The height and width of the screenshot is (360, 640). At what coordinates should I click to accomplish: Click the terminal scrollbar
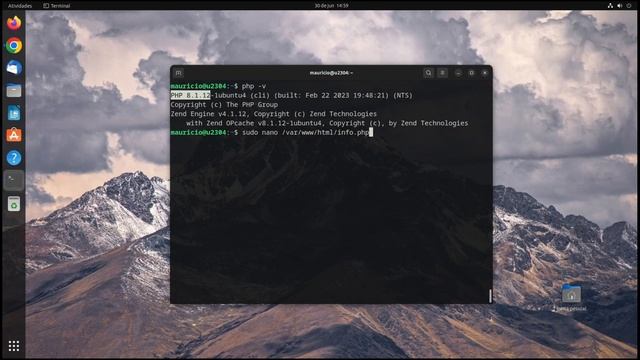tap(490, 296)
